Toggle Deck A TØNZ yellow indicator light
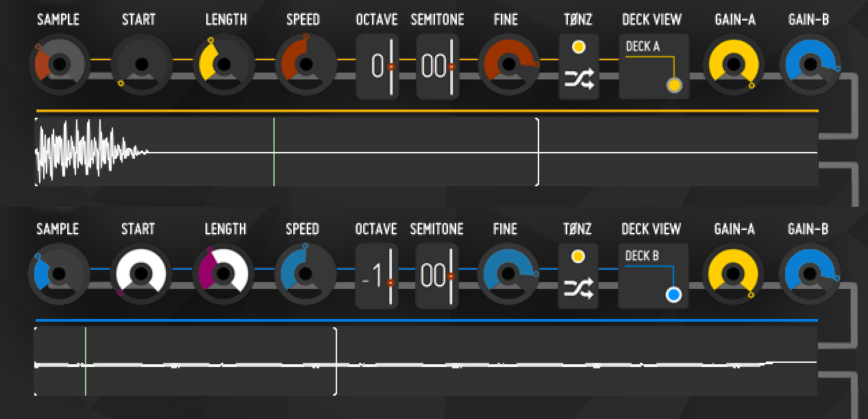The height and width of the screenshot is (419, 868). [578, 47]
